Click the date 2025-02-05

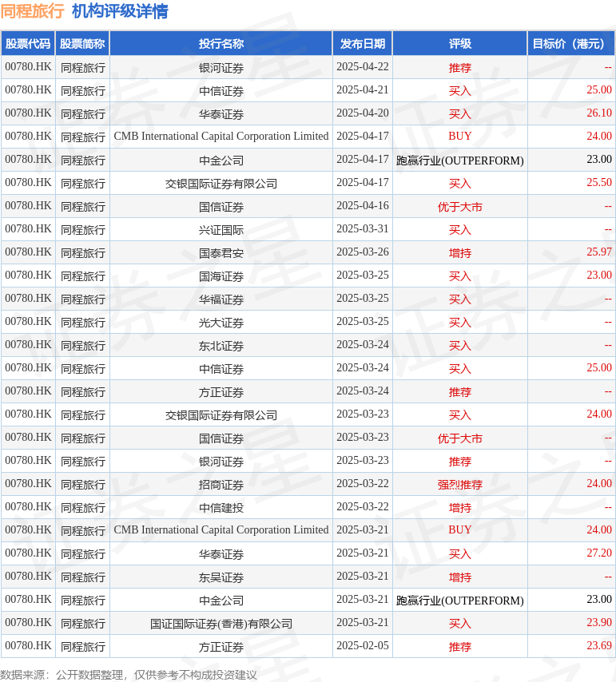[x=363, y=645]
